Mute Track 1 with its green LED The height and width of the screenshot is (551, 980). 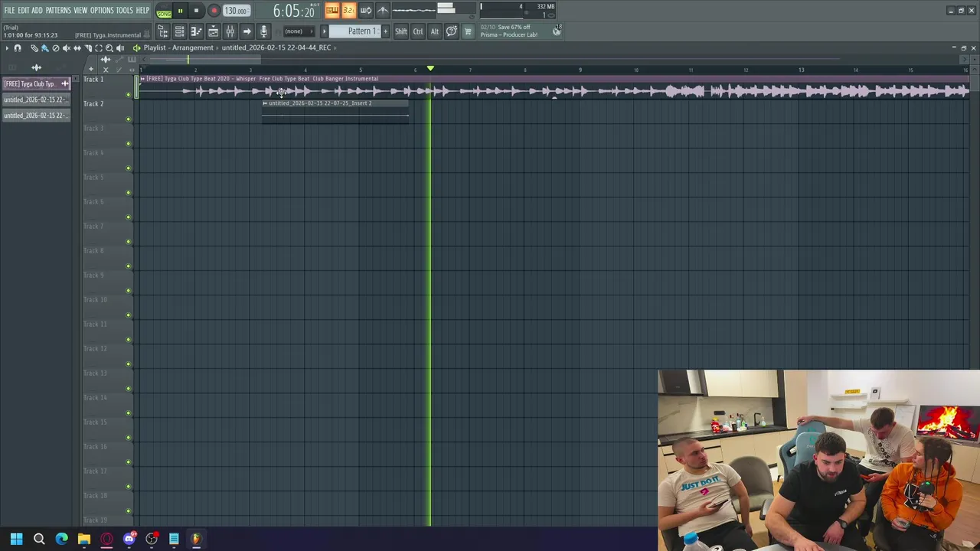(128, 95)
